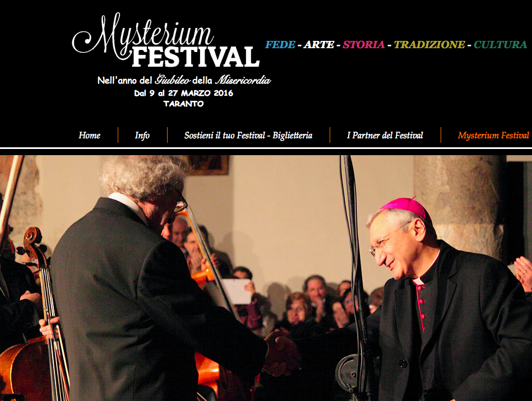
Task: Click the Giubileo della Misericordia subtitle
Action: click(184, 80)
